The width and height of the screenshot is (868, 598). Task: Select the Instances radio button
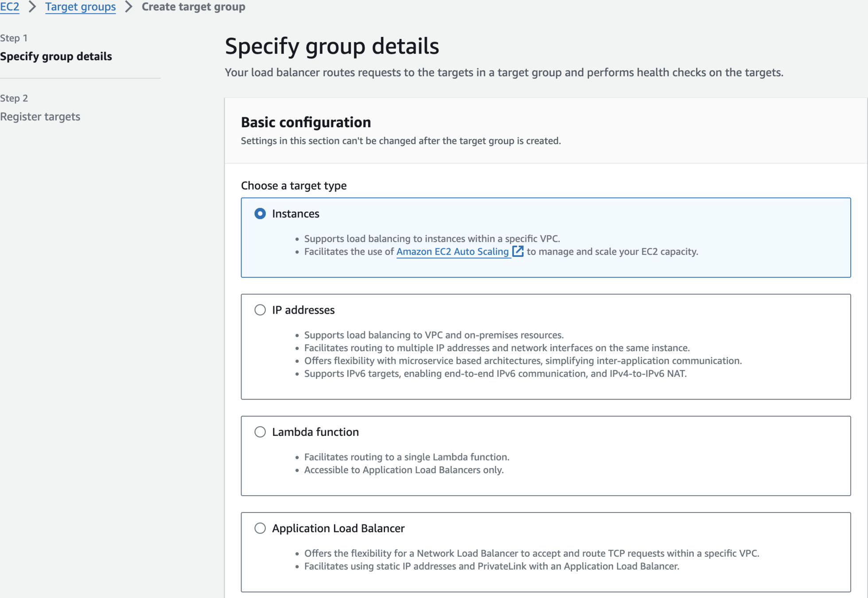click(260, 214)
